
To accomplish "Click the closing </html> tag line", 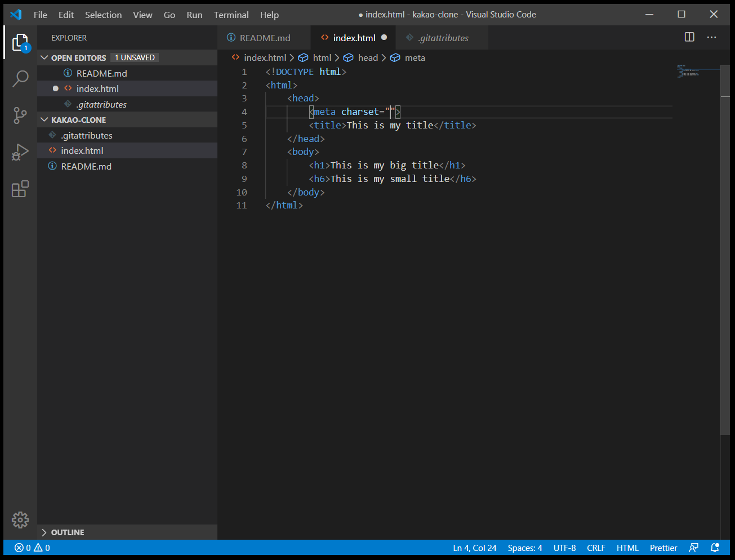I will 284,205.
